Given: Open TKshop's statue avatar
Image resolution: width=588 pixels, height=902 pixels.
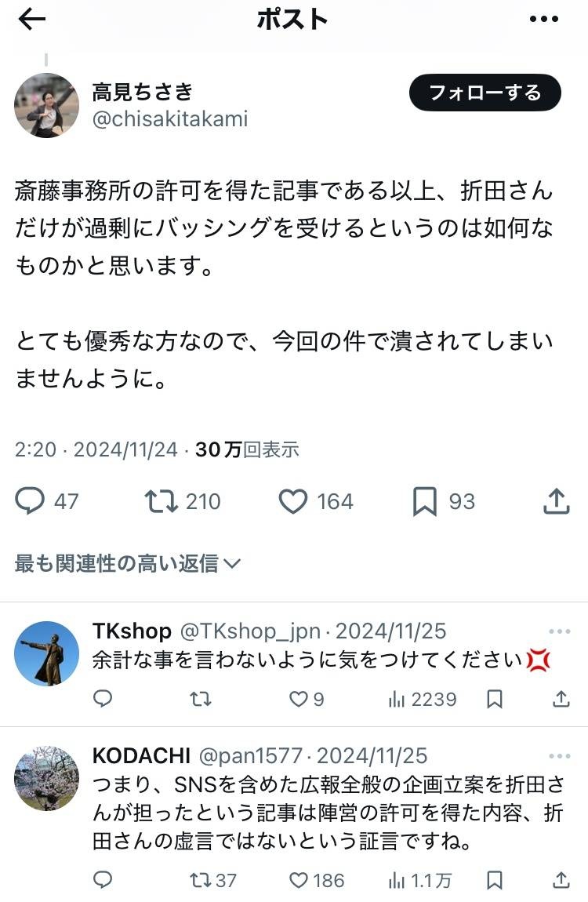Looking at the screenshot, I should (46, 653).
